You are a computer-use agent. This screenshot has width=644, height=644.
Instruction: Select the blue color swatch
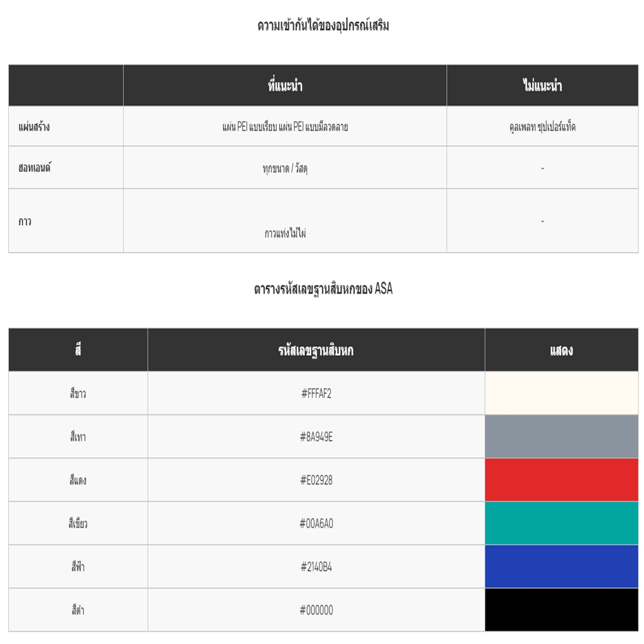[561, 567]
